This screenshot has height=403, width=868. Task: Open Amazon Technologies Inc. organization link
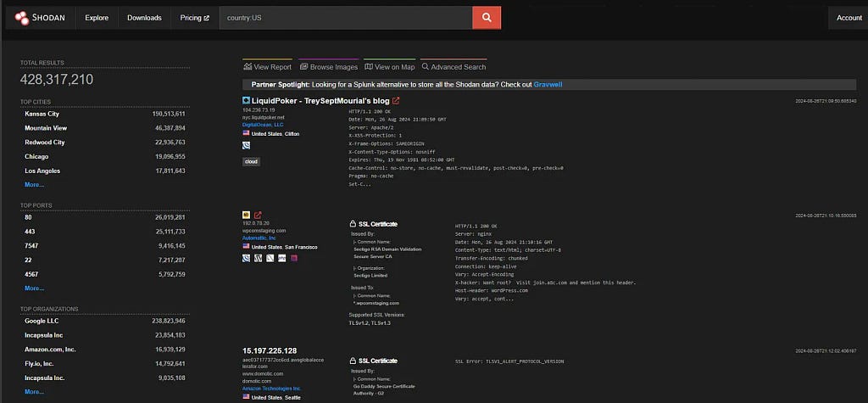click(272, 389)
